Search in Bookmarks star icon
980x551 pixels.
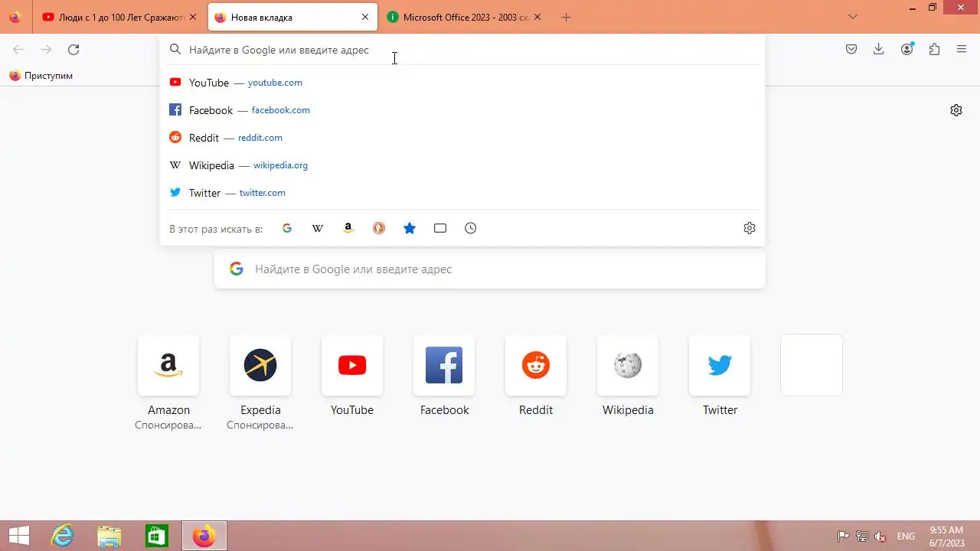coord(410,228)
